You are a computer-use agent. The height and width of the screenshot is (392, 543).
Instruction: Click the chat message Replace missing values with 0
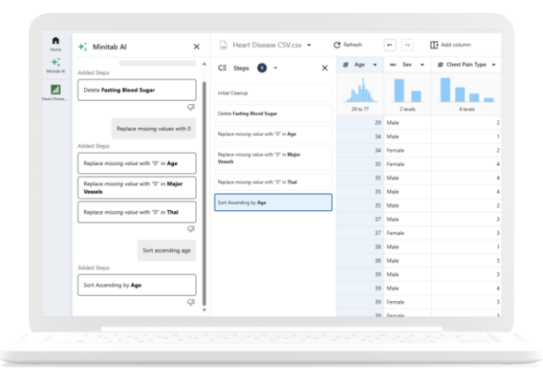tap(154, 129)
